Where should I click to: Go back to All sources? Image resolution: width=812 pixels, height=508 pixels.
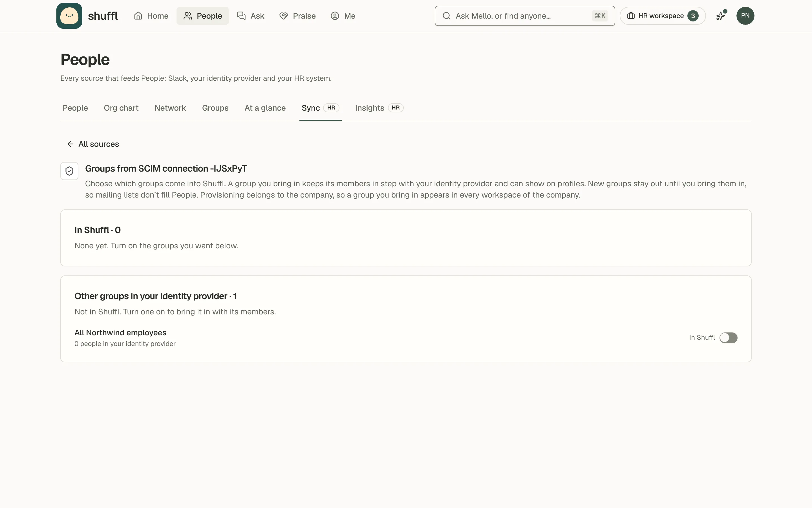pos(93,144)
